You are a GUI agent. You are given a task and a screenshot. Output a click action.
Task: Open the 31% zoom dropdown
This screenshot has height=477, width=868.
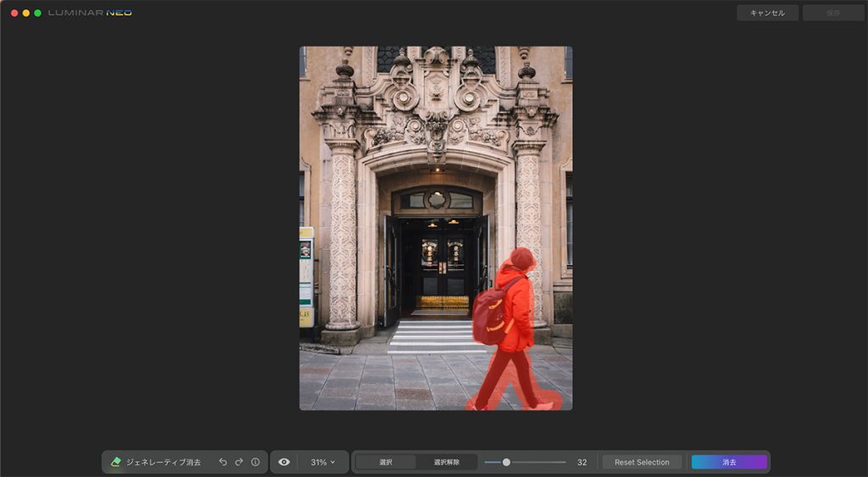323,462
